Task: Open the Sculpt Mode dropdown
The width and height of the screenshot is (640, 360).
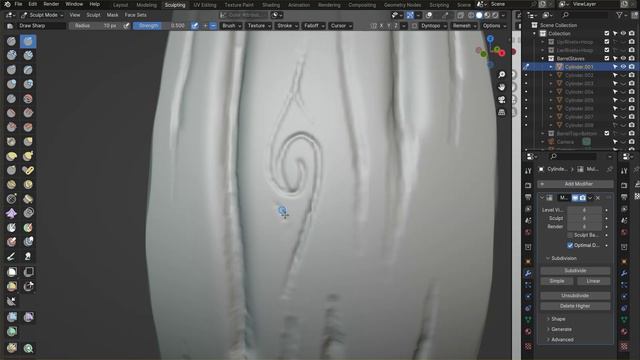Action: pos(42,15)
